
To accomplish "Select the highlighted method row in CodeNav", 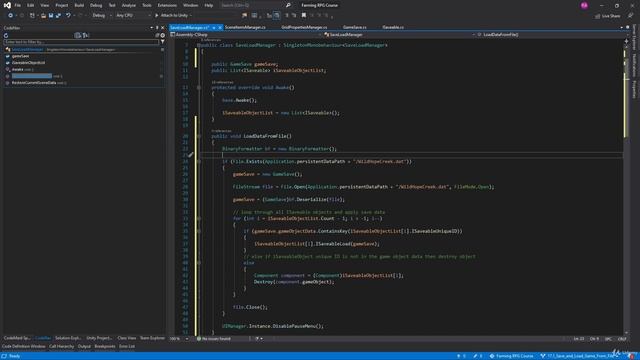I will tap(32, 76).
